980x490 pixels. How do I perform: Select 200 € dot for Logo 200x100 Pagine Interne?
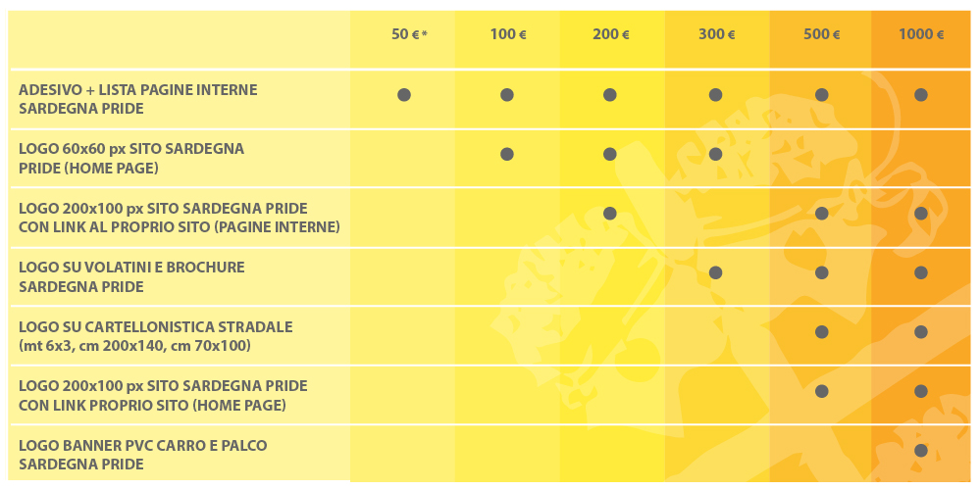610,214
